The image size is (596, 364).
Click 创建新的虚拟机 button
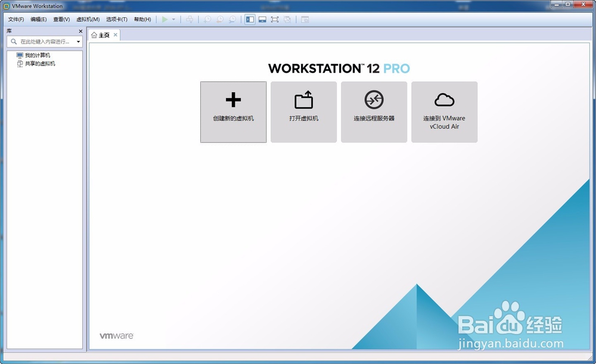[234, 112]
